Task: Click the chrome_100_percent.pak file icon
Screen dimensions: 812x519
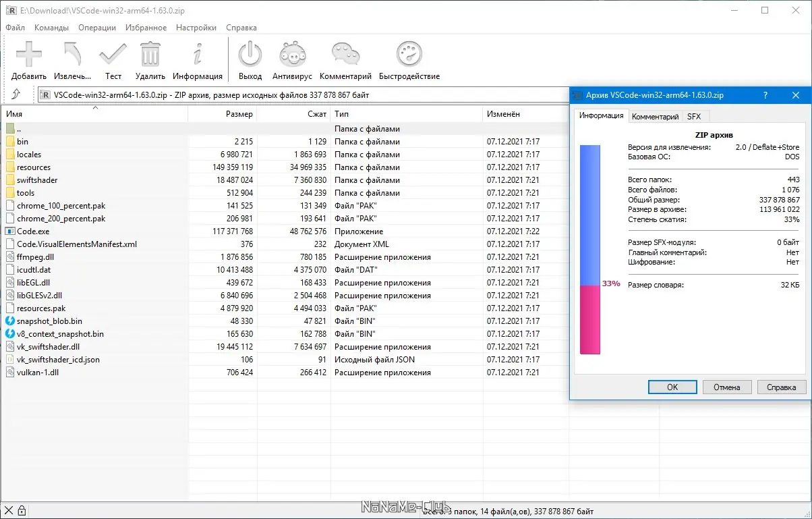Action: click(10, 206)
